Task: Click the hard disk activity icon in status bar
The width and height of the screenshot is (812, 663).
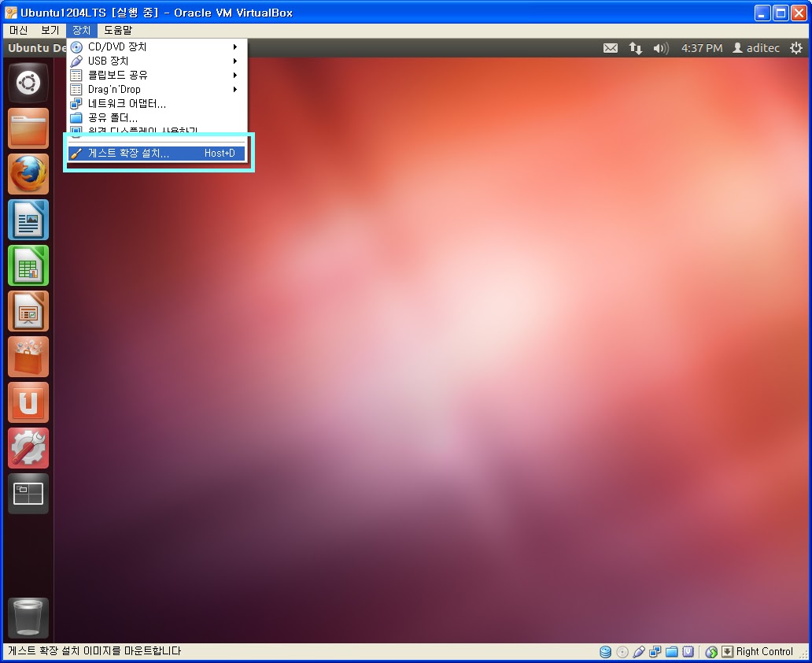Action: pyautogui.click(x=604, y=651)
